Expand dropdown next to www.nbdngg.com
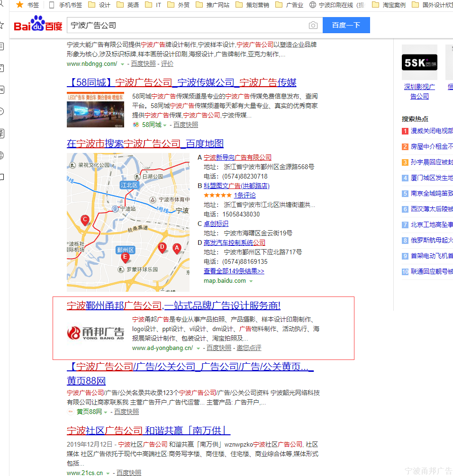 point(122,64)
